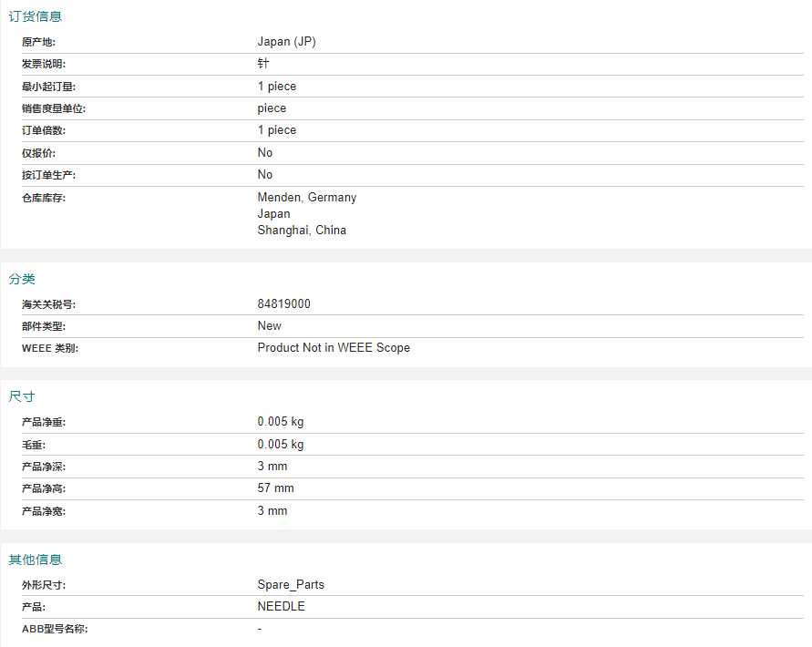812x647 pixels.
Task: Click the 海关关税号 label
Action: point(48,304)
